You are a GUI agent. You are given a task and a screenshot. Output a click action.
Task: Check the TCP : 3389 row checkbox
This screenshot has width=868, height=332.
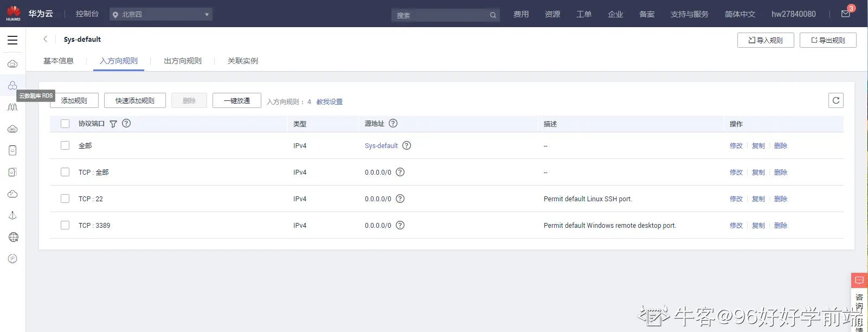(x=65, y=225)
